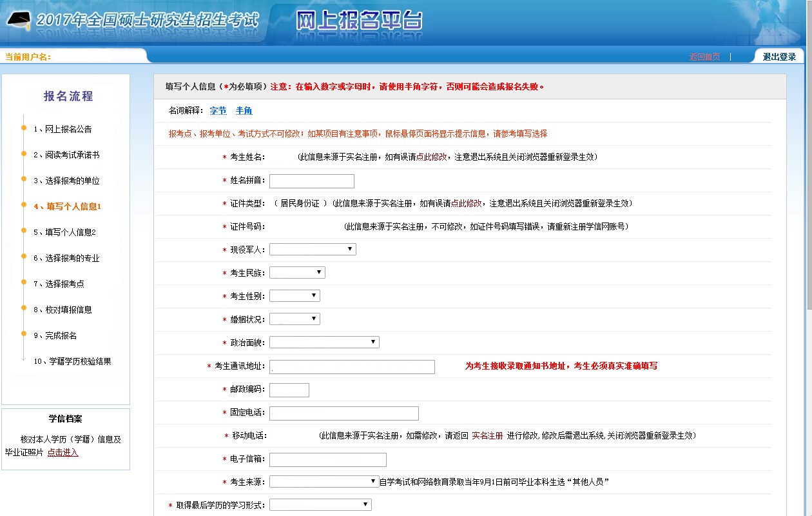
Task: Click 点击进入 link in 学信档案
Action: coord(63,452)
